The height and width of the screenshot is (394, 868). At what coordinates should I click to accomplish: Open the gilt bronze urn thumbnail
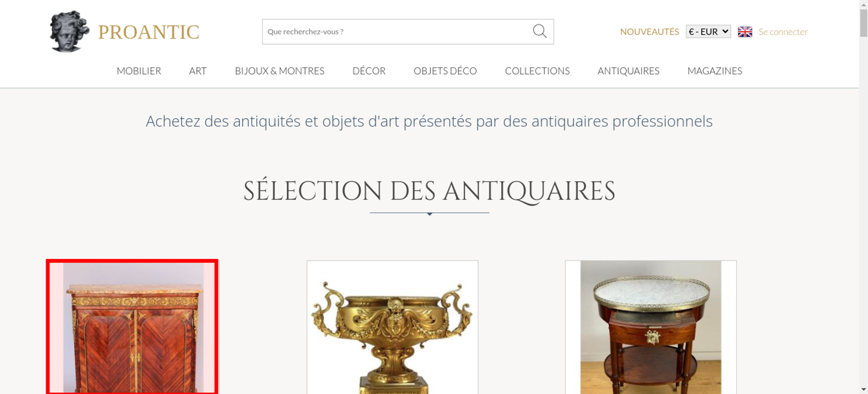click(x=392, y=327)
